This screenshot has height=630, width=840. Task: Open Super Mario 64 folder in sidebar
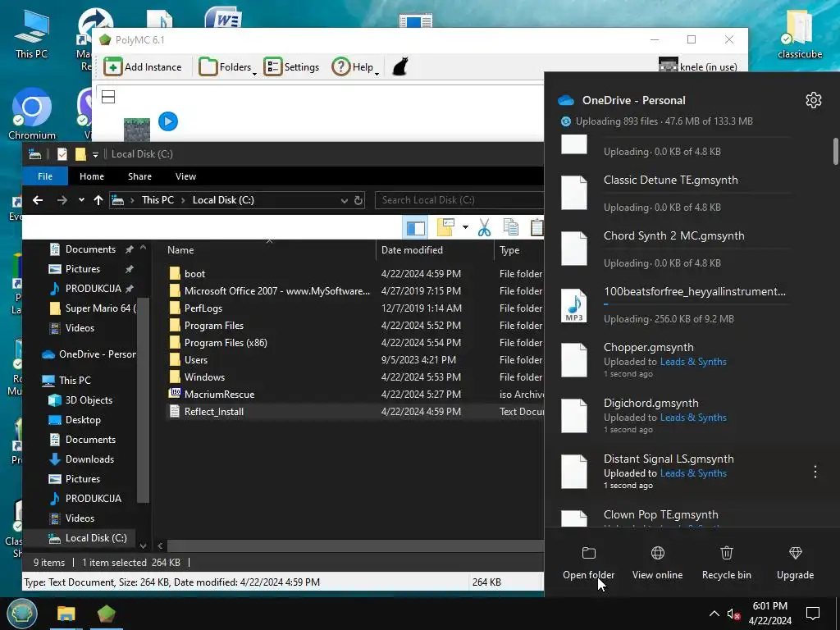[x=92, y=308]
